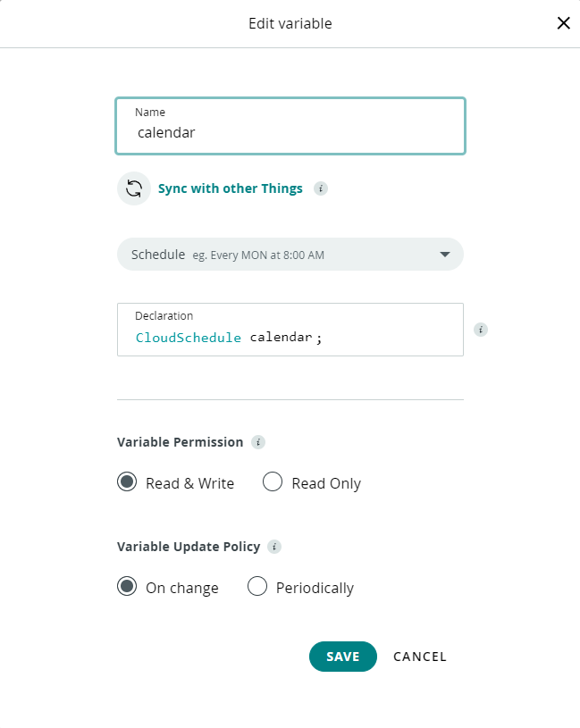Open the Schedule variable type dropdown

(290, 255)
